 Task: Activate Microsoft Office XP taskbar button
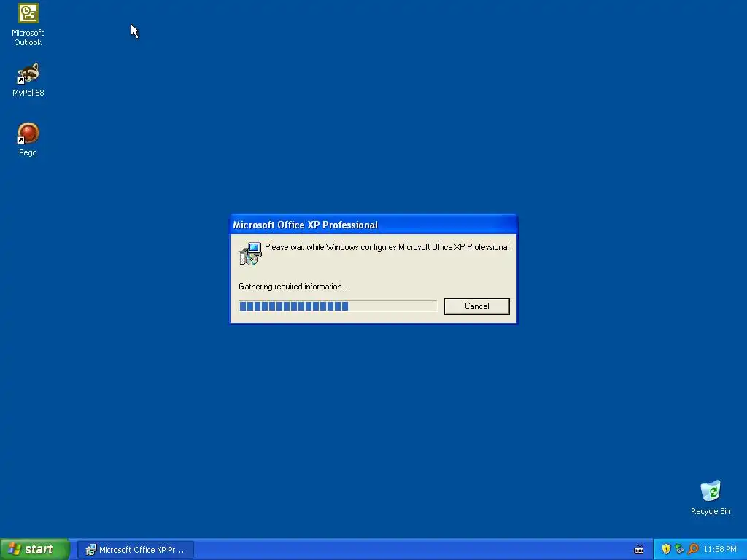click(x=135, y=550)
